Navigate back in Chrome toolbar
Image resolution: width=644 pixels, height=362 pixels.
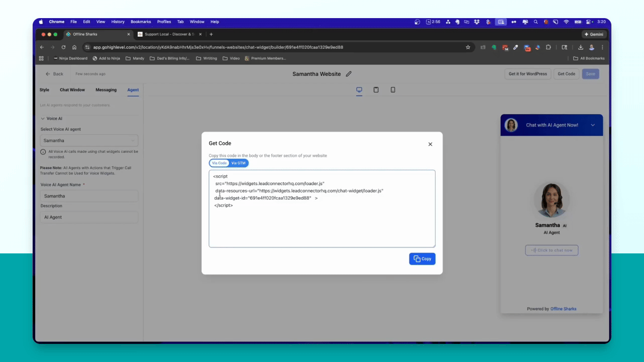tap(42, 47)
